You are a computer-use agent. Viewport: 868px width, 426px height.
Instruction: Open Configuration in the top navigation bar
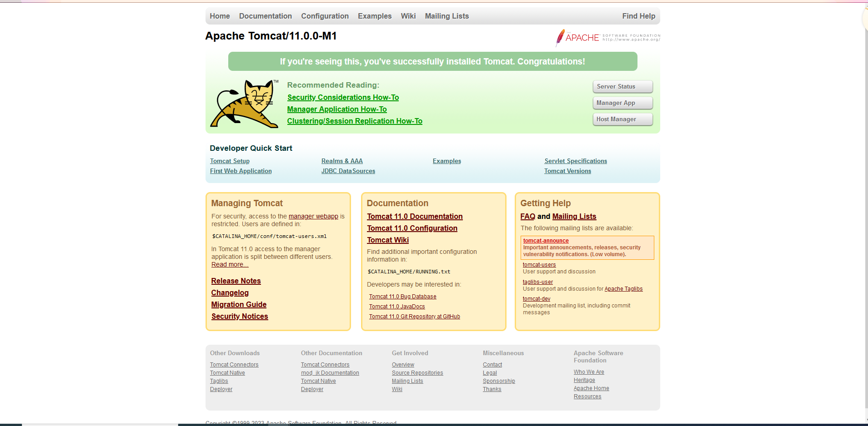click(x=325, y=16)
